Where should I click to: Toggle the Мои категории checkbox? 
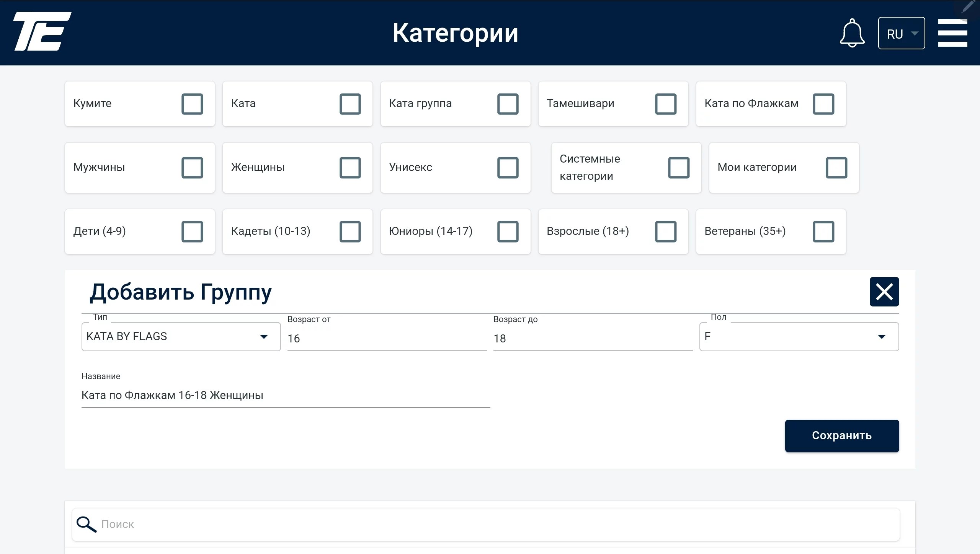click(836, 168)
